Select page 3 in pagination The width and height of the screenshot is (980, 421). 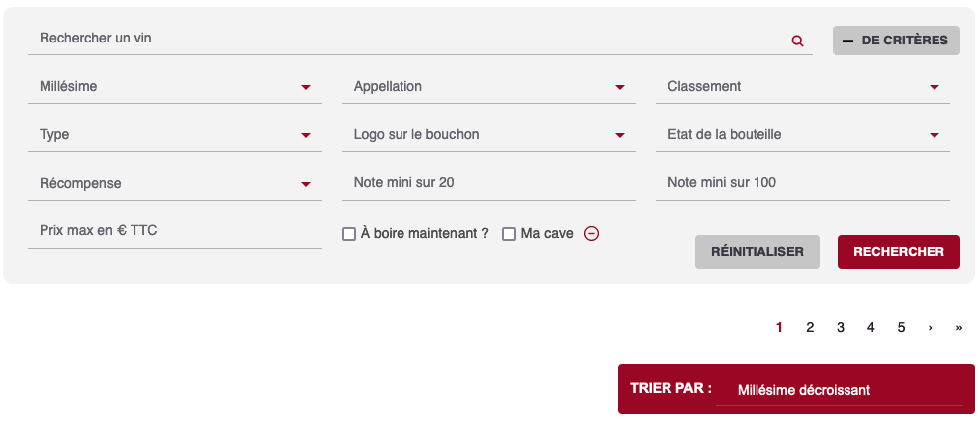point(841,327)
